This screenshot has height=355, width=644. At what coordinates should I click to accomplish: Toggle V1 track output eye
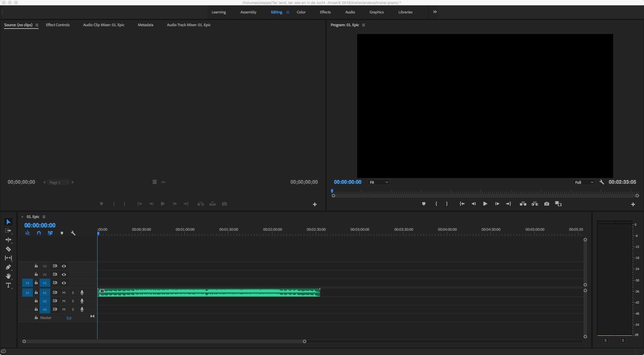point(64,283)
